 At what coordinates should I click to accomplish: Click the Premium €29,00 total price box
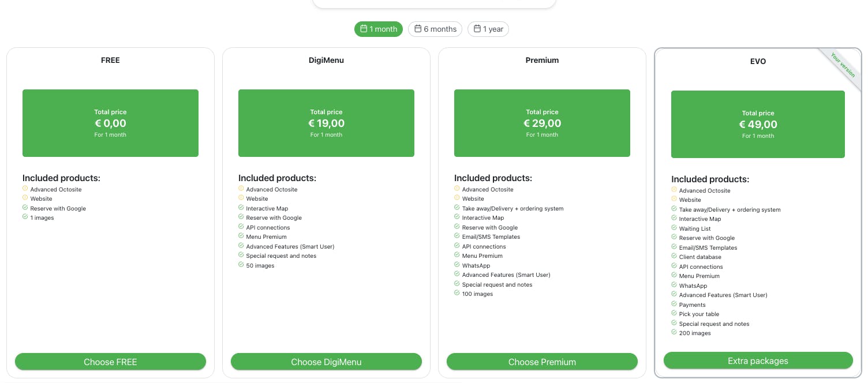(x=542, y=123)
